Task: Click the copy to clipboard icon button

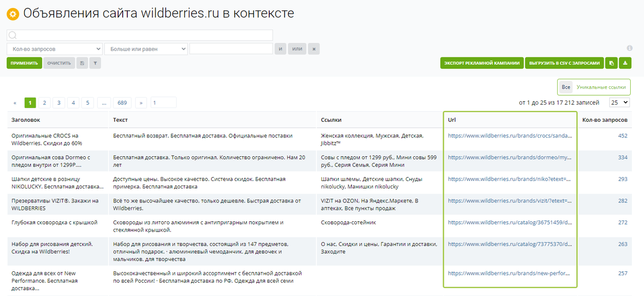Action: pos(612,63)
